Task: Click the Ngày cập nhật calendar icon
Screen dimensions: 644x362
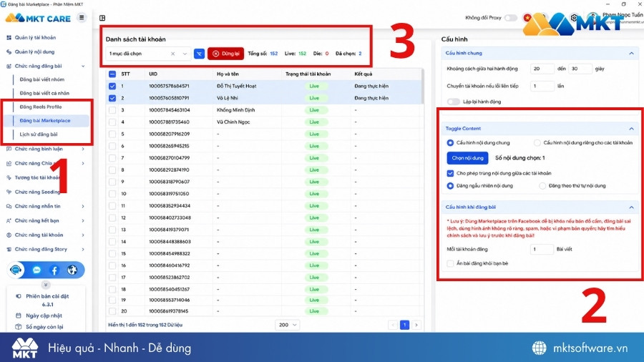Action: (18, 315)
